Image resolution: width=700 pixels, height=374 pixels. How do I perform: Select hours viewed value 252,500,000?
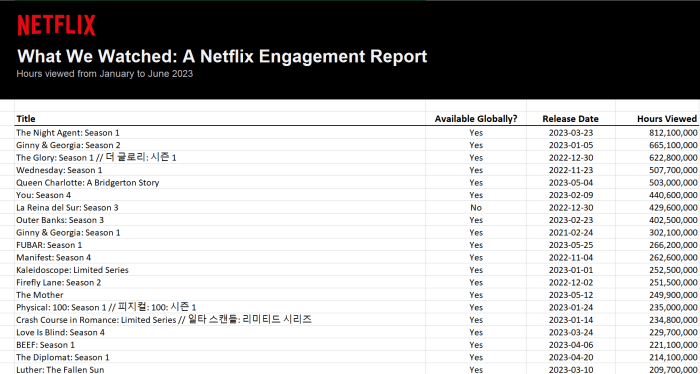click(x=673, y=270)
